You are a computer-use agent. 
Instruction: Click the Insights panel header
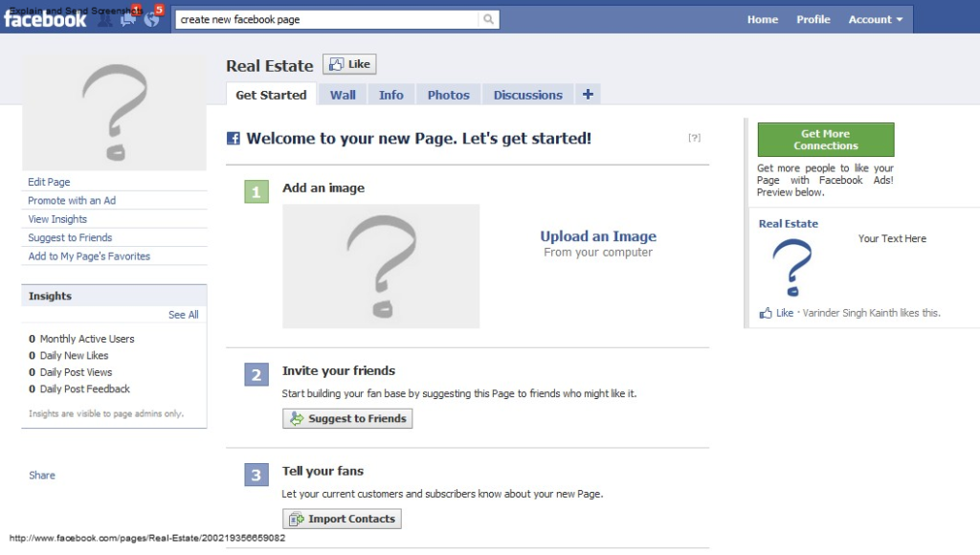coord(115,296)
